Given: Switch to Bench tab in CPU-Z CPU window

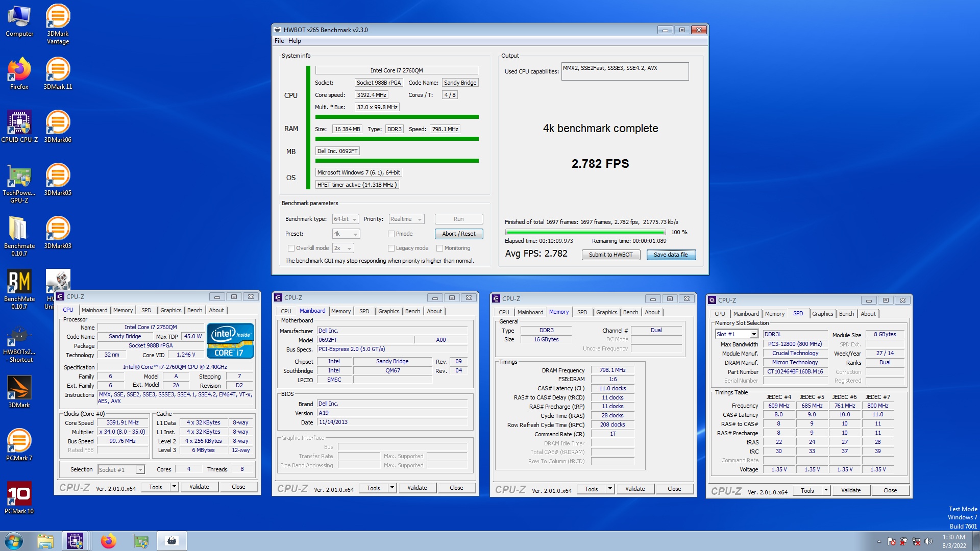Looking at the screenshot, I should click(194, 310).
